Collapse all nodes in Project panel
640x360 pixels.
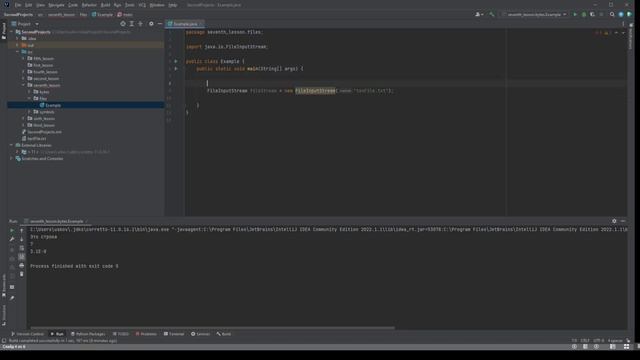[140, 24]
